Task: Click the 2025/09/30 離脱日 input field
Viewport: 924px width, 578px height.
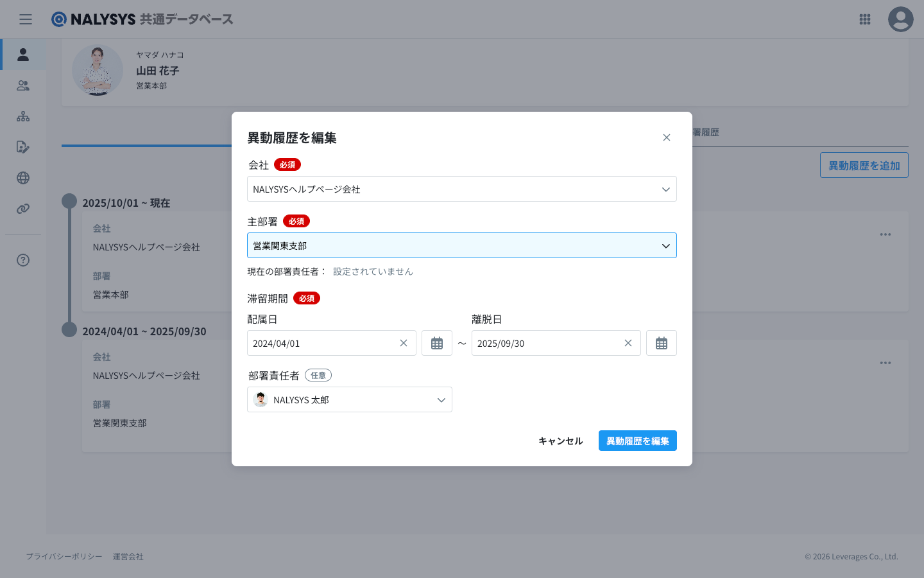Action: point(545,343)
